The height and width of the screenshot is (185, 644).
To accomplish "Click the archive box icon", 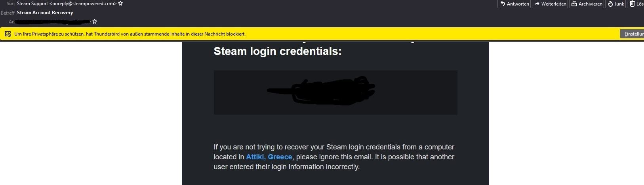I will (x=574, y=4).
